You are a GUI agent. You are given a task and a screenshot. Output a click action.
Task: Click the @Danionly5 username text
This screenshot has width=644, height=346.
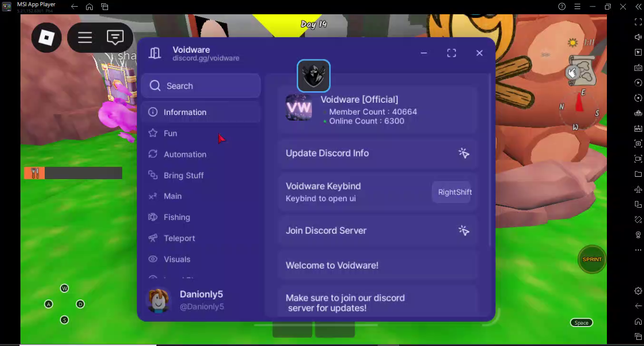[202, 307]
